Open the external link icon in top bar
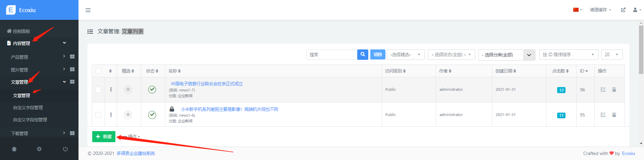This screenshot has width=644, height=160. pyautogui.click(x=623, y=10)
